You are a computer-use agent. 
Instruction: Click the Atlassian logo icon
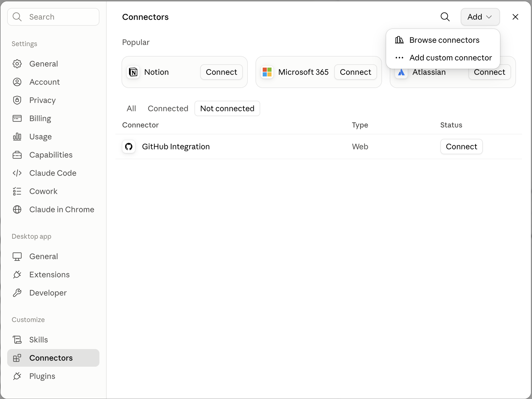(401, 73)
